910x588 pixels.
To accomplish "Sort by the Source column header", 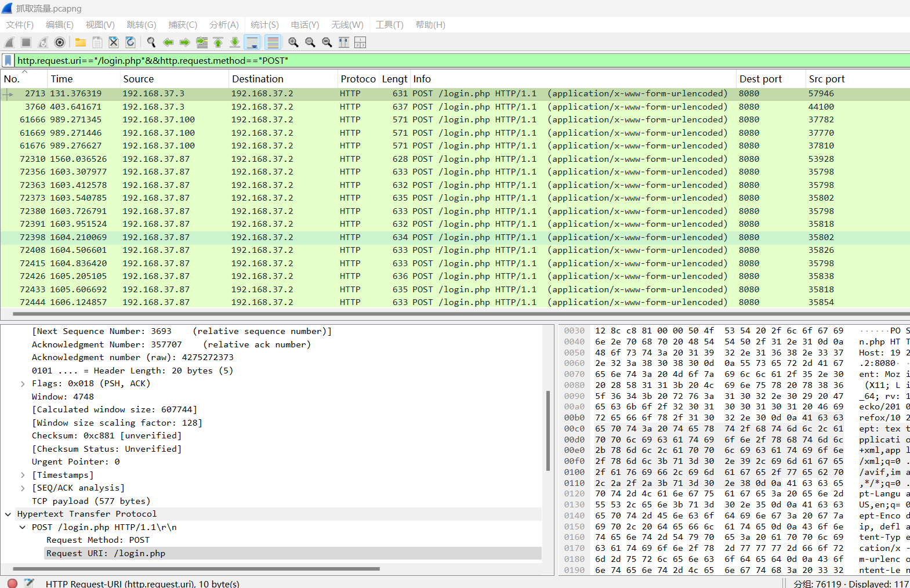I will (174, 79).
